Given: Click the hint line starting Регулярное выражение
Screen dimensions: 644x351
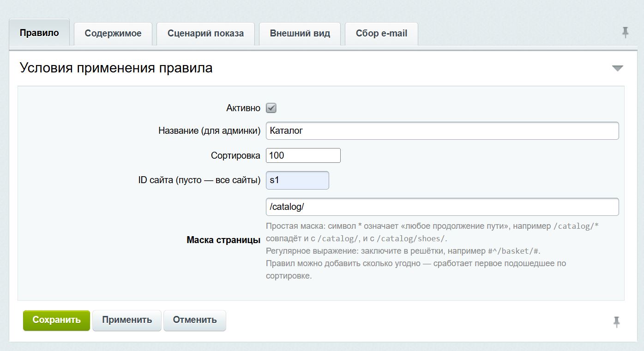Looking at the screenshot, I should 403,251.
